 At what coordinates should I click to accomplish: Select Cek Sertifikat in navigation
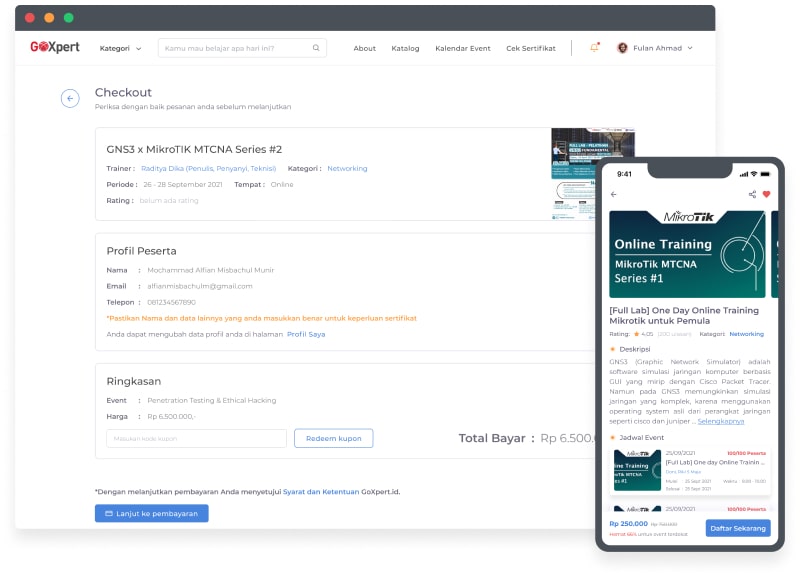tap(530, 48)
